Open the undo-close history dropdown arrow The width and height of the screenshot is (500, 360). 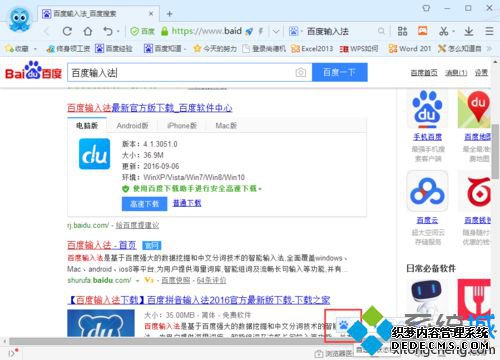(118, 32)
